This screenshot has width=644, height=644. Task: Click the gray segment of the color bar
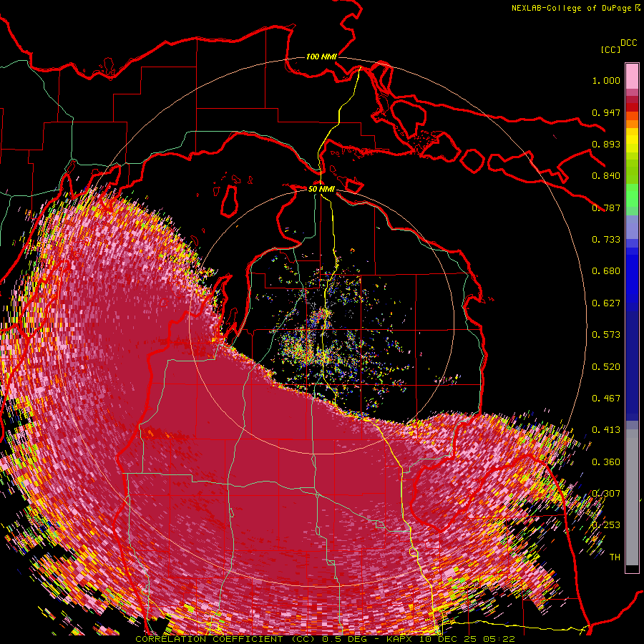[x=632, y=497]
